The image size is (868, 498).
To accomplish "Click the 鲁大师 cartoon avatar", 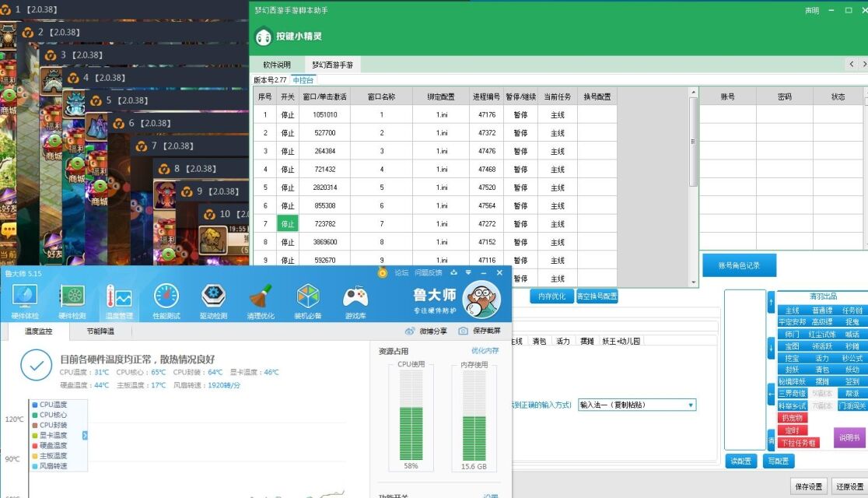I will point(481,300).
